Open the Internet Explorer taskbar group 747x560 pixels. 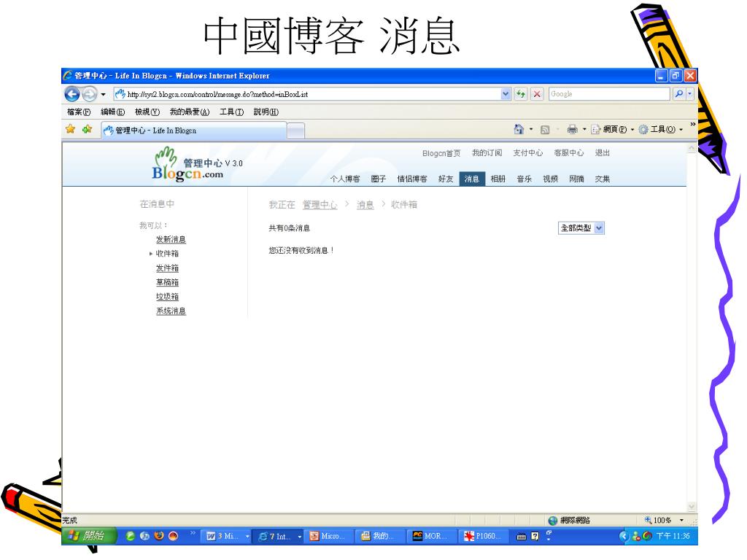279,536
